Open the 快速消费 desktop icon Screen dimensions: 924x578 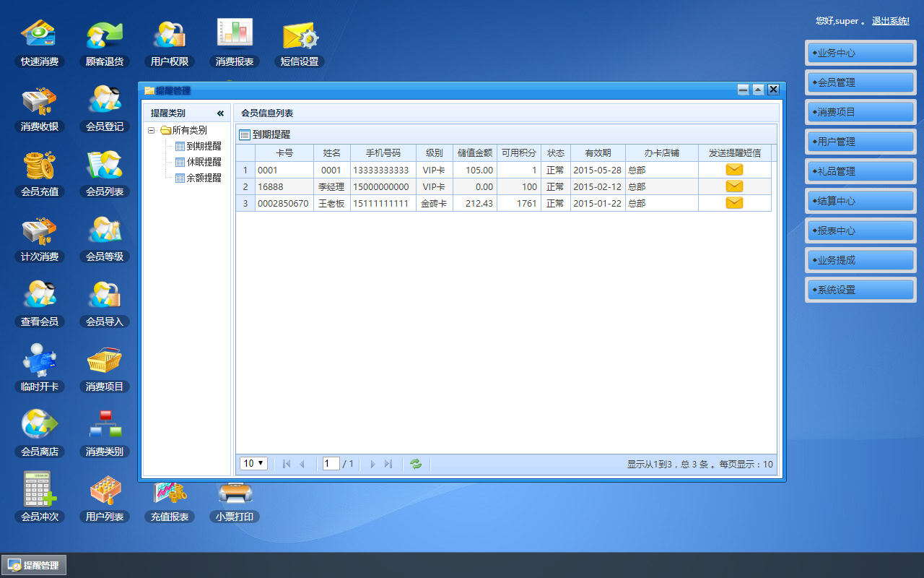pyautogui.click(x=40, y=43)
